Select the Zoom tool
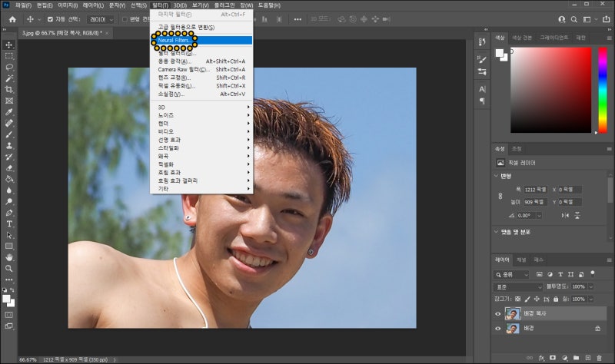 (x=9, y=269)
